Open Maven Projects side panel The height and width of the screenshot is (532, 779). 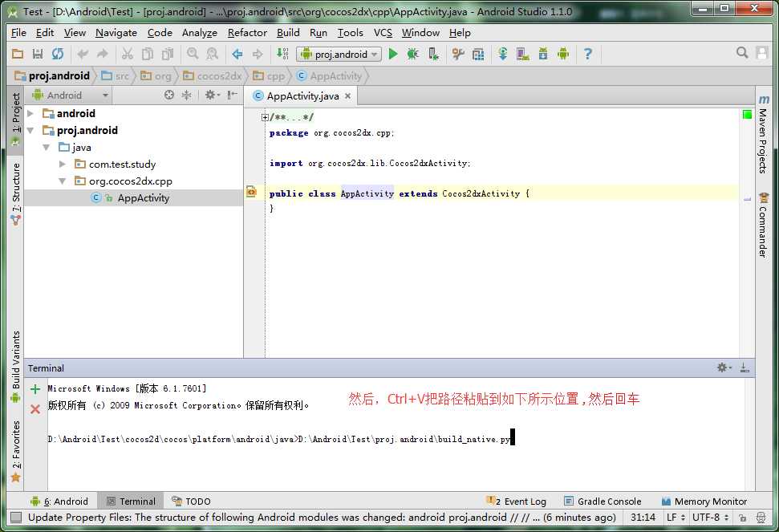point(763,134)
